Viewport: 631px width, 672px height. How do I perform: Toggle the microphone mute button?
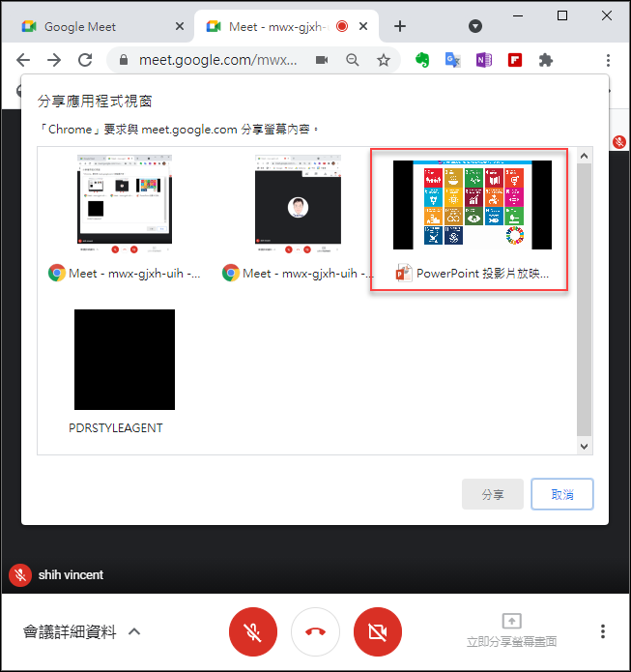[x=253, y=631]
